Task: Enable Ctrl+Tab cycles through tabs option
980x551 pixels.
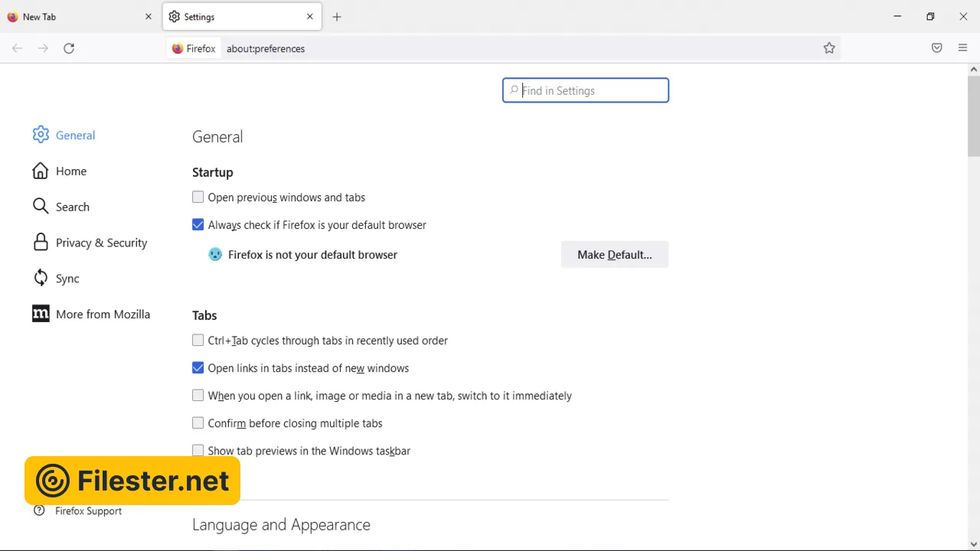Action: (198, 341)
